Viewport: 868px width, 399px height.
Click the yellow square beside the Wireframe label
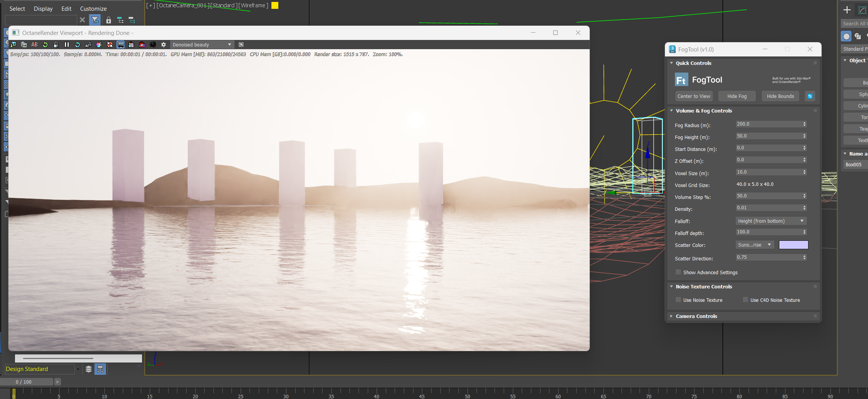point(275,5)
